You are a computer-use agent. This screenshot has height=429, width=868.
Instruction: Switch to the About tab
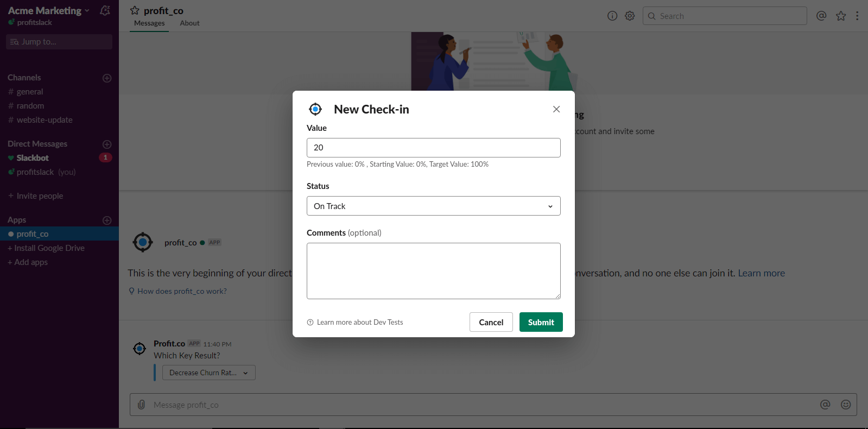[x=189, y=23]
